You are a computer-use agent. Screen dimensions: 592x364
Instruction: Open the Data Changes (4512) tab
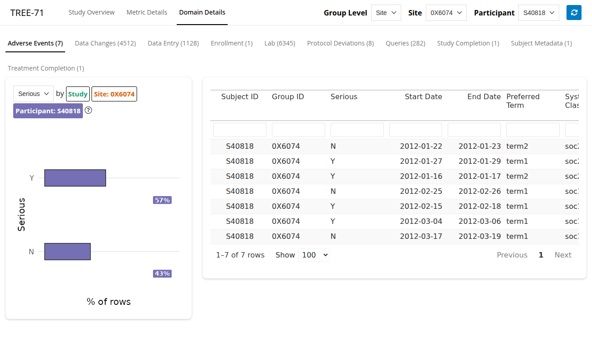point(105,43)
